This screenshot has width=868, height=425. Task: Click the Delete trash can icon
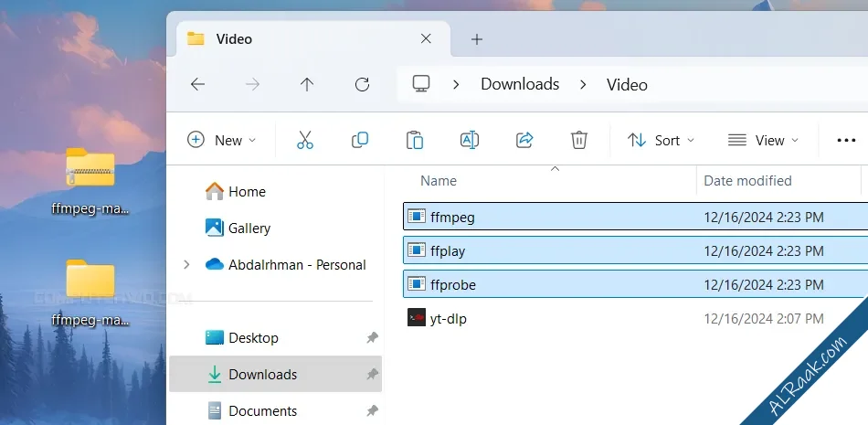(578, 140)
